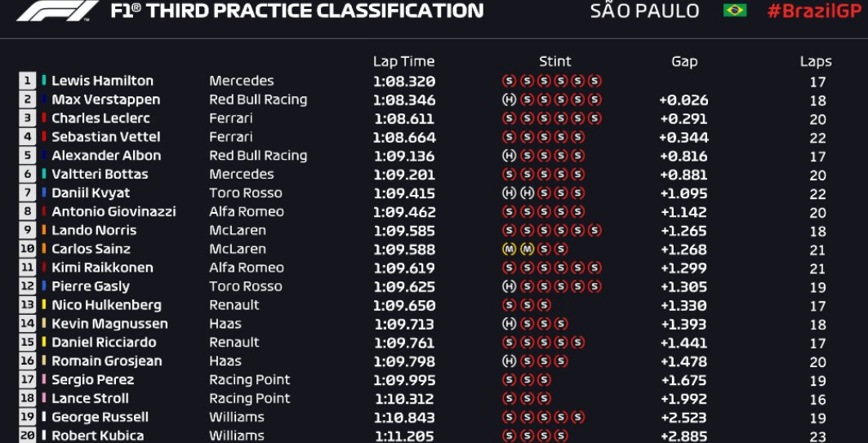Click first soft tyre icon in Hamilton's stint
The width and height of the screenshot is (868, 443).
pos(509,82)
